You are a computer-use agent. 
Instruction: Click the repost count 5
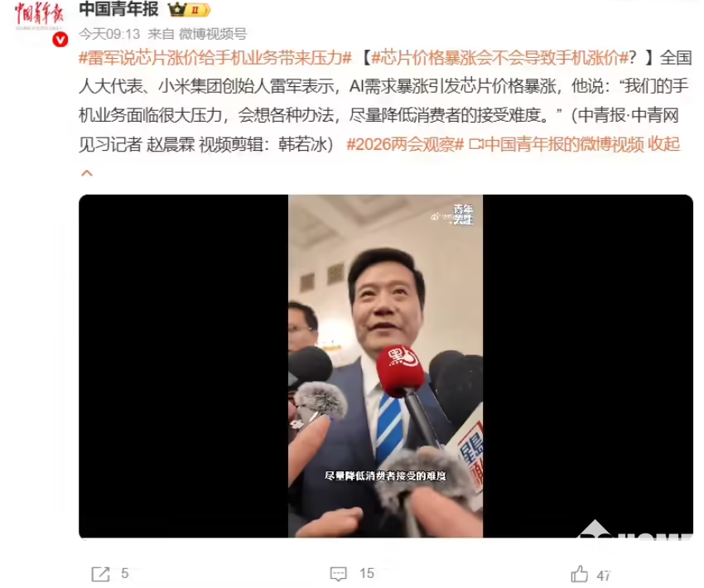[125, 573]
